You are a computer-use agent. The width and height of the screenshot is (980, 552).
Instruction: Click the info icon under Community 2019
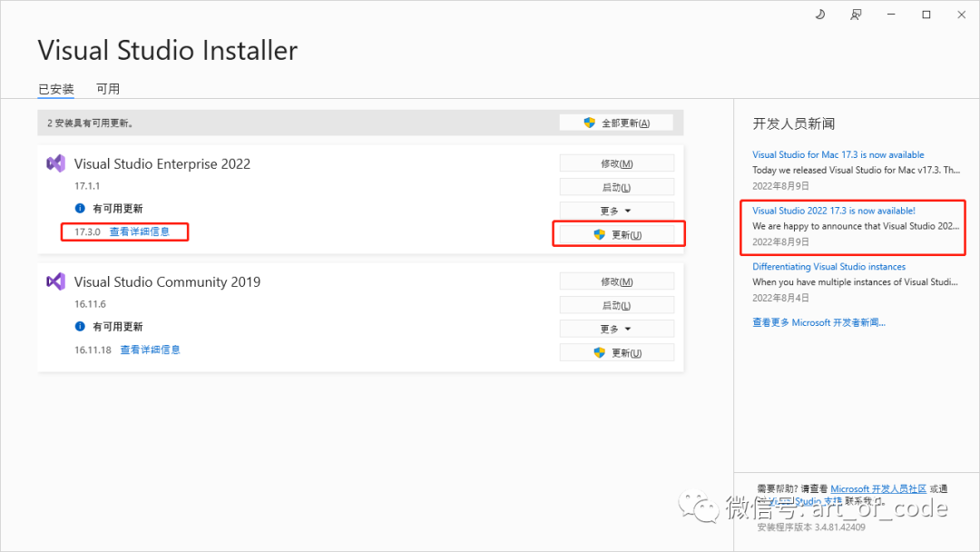[80, 326]
